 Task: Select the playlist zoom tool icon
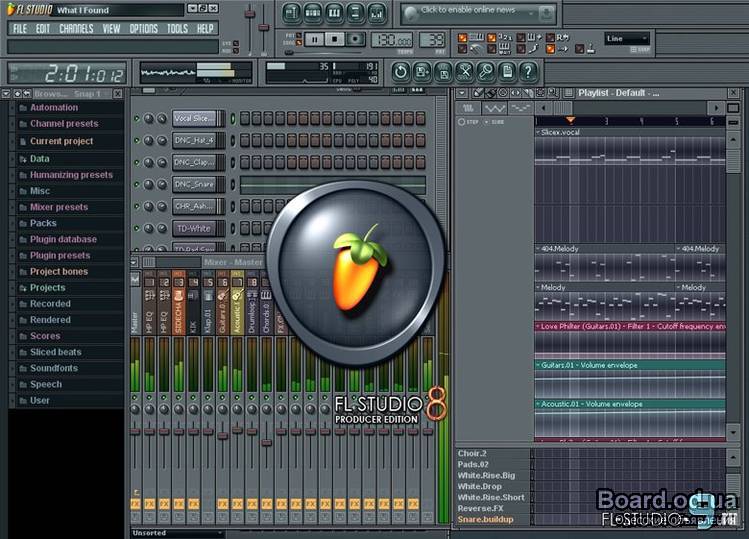(x=553, y=93)
